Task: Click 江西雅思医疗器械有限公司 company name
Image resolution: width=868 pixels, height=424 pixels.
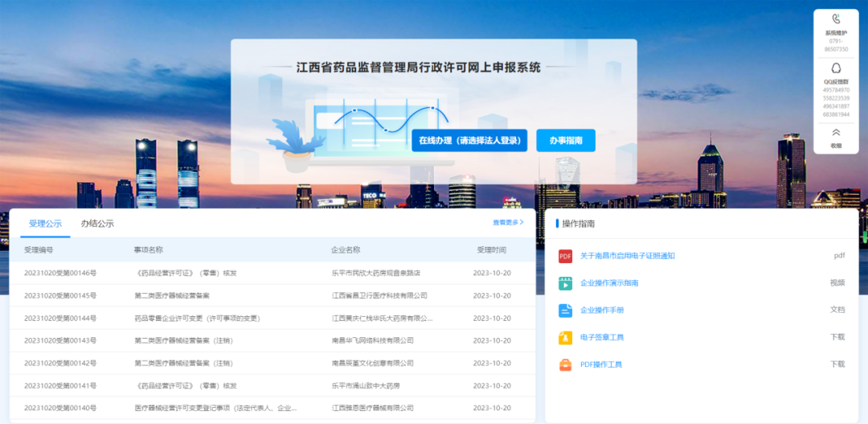Action: pyautogui.click(x=373, y=408)
